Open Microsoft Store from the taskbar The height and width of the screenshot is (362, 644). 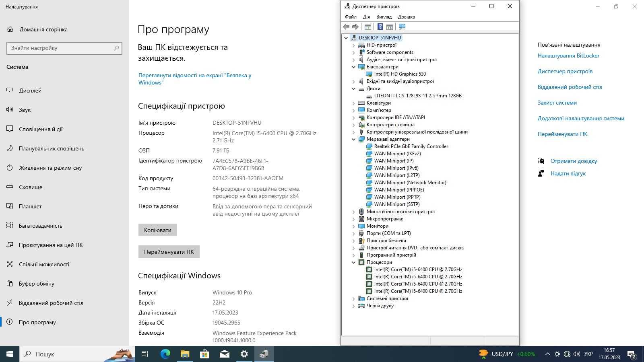coord(204,354)
